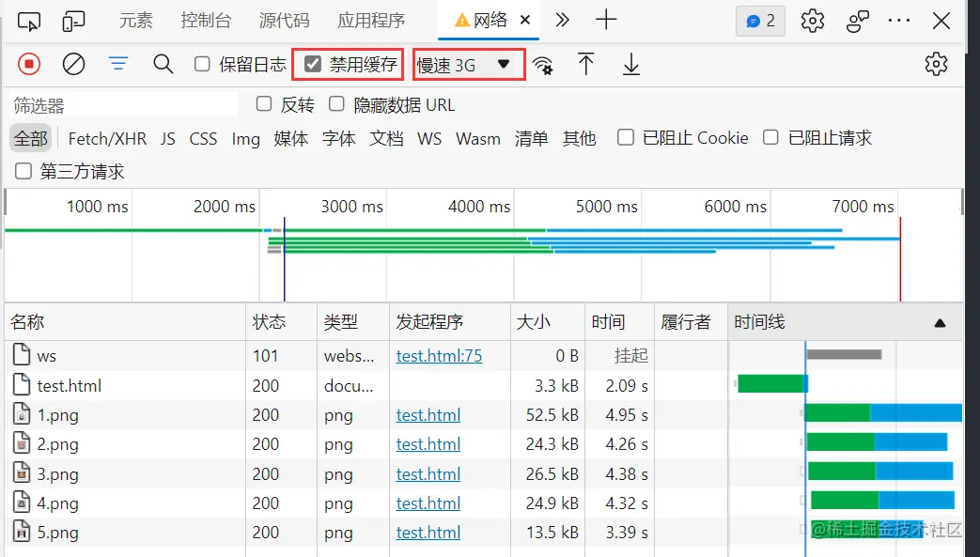
Task: Click the 筛选器 filter input field
Action: (x=123, y=104)
